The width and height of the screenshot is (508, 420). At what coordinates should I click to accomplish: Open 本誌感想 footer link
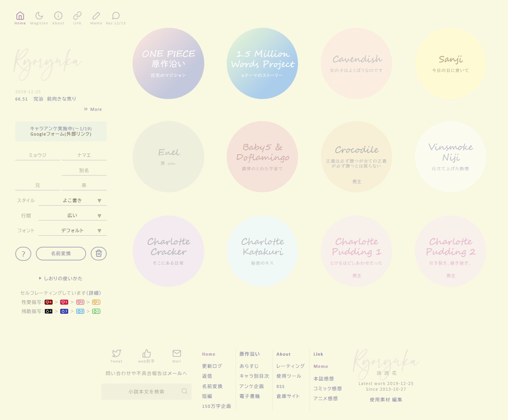324,378
